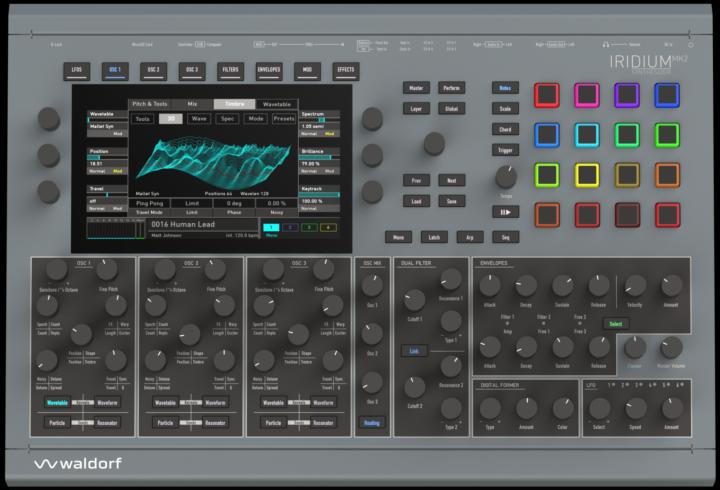Viewport: 720px width, 490px height.
Task: Toggle the Arp button
Action: pos(470,237)
